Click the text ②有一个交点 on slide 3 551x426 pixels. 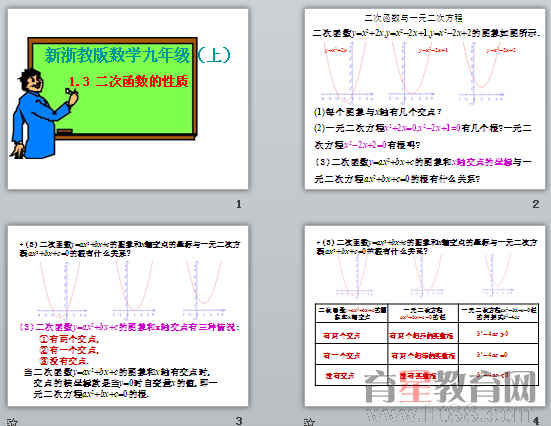[x=69, y=350]
